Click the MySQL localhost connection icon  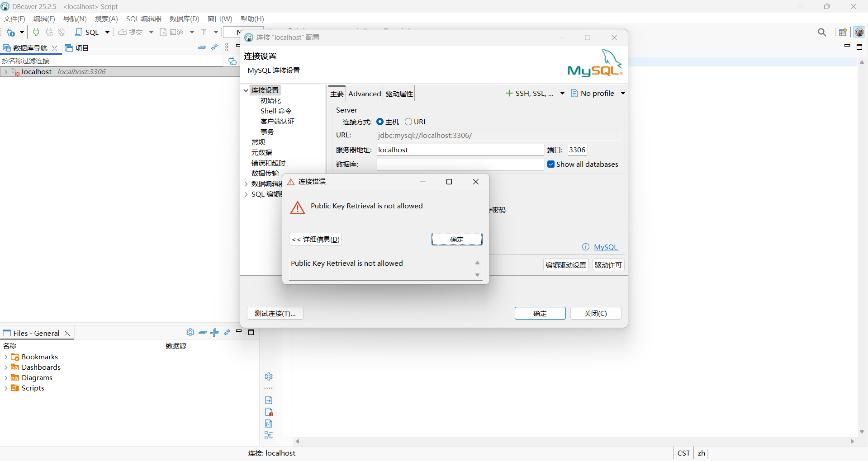15,72
